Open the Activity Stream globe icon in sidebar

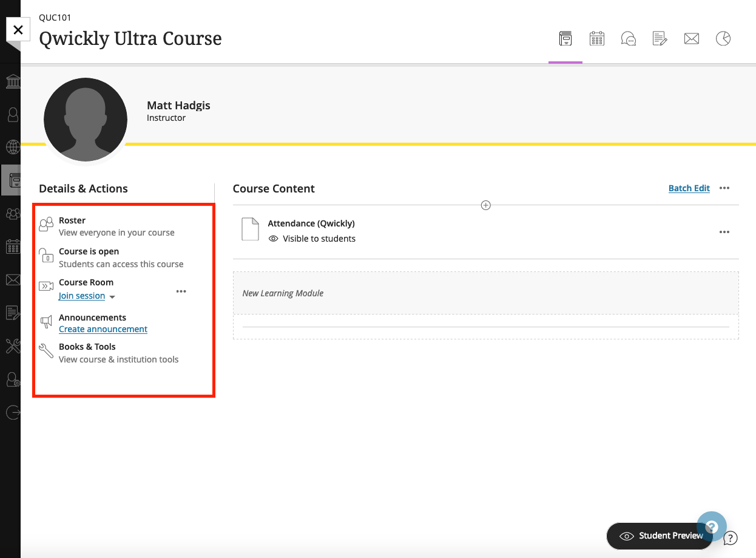[13, 147]
